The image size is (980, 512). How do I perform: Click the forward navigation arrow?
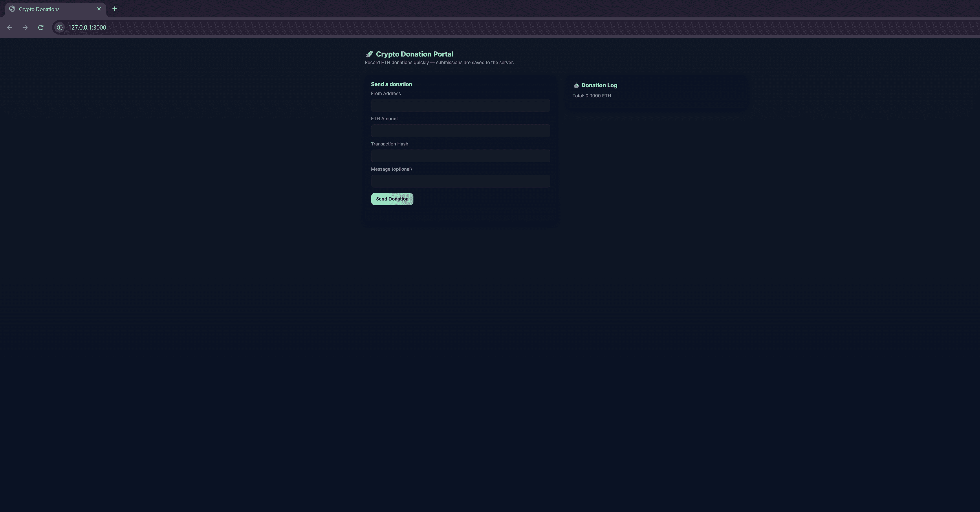pyautogui.click(x=25, y=28)
